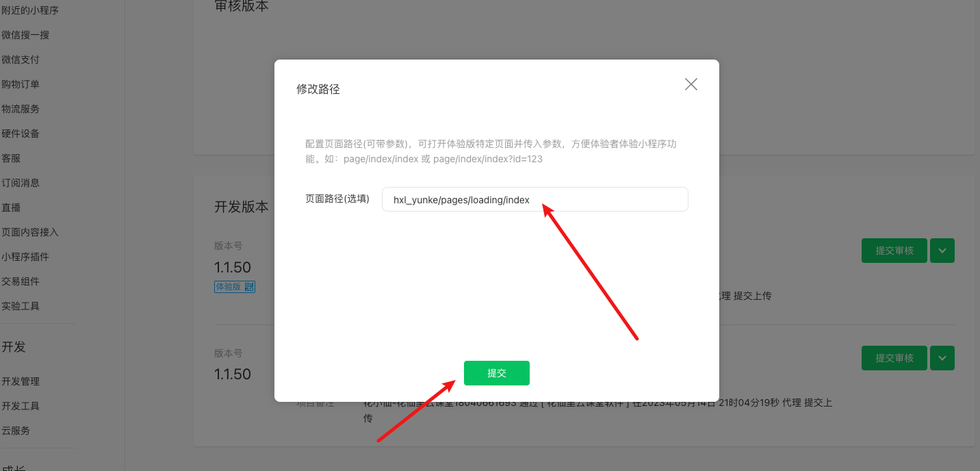
Task: Open 物流服务 menu entry
Action: tap(21, 109)
